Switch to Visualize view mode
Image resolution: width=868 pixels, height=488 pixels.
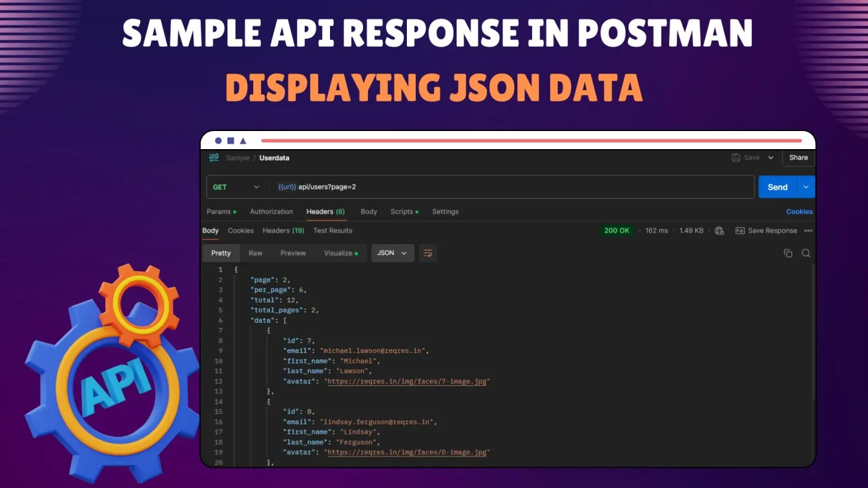[341, 253]
